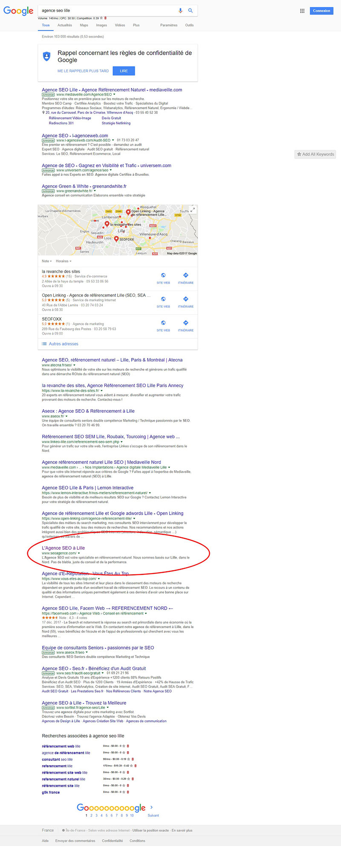Image resolution: width=341 pixels, height=868 pixels.
Task: Click related search g5k france
Action: (51, 792)
